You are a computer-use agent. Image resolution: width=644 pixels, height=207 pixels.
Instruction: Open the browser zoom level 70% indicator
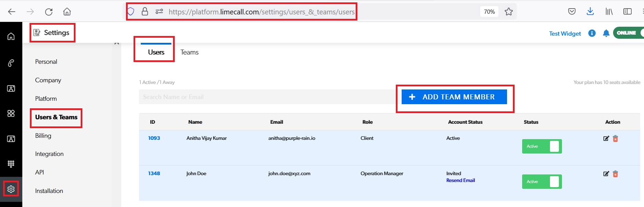(489, 12)
